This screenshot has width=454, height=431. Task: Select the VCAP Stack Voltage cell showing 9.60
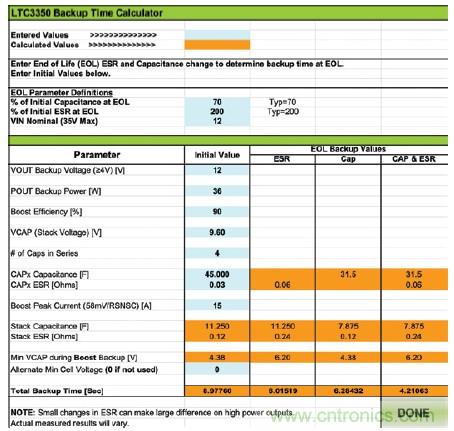click(217, 232)
